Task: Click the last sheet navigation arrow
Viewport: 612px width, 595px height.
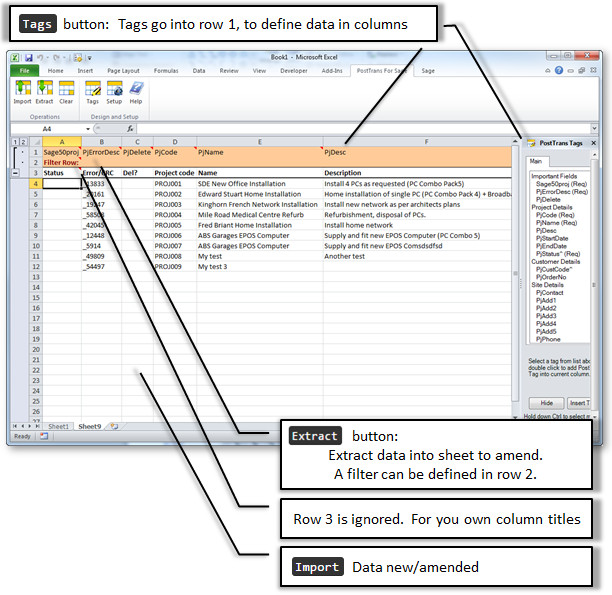Action: click(x=37, y=426)
